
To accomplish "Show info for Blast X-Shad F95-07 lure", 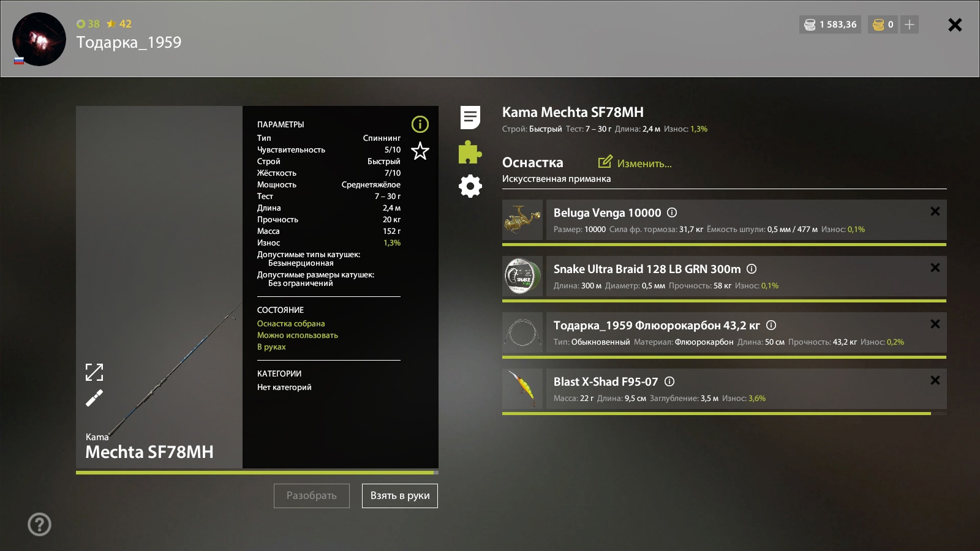I will 669,381.
